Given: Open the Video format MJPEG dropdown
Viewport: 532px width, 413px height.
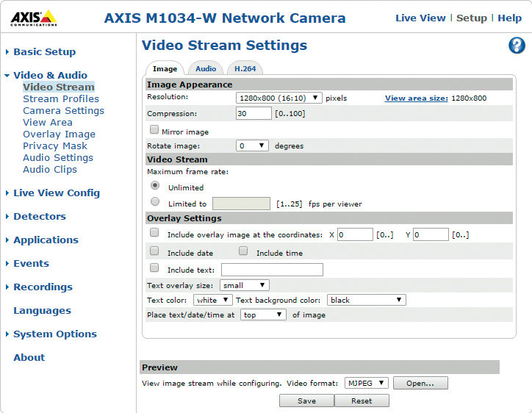Looking at the screenshot, I should coord(367,383).
